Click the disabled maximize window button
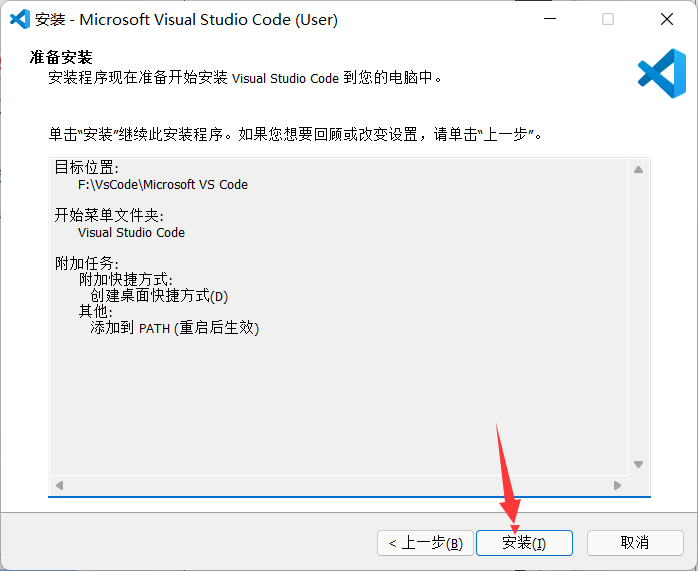 (608, 19)
